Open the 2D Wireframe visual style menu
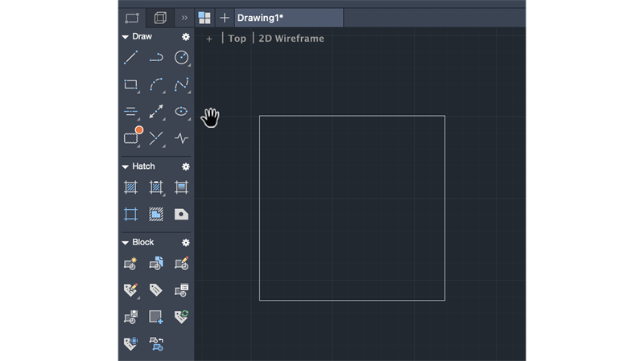The height and width of the screenshot is (361, 644). [x=291, y=39]
